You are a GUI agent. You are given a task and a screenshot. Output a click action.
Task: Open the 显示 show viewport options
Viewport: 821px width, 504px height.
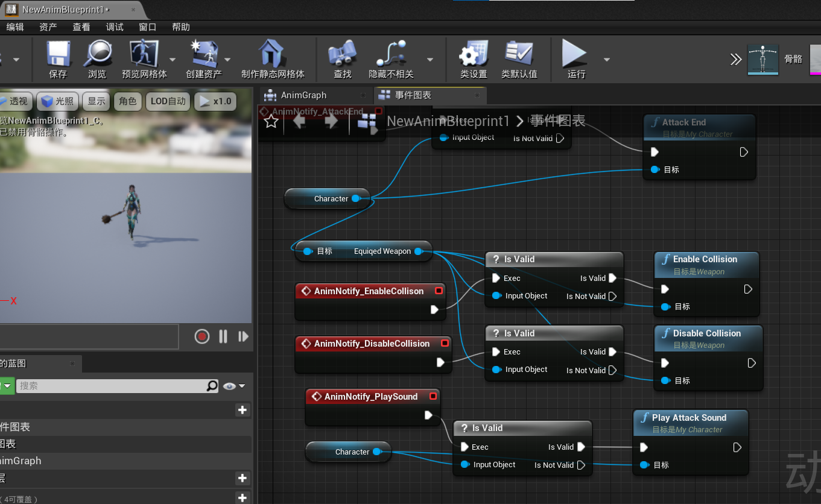point(97,101)
